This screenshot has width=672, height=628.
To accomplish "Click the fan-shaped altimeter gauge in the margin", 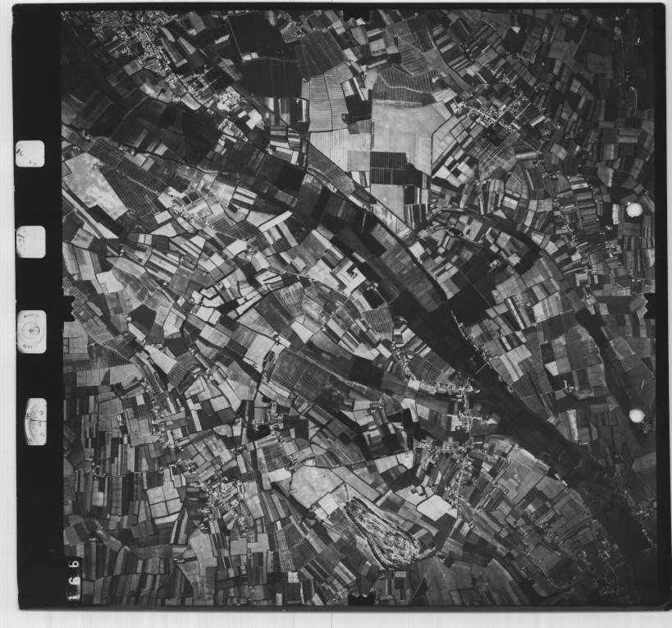I will [36, 422].
